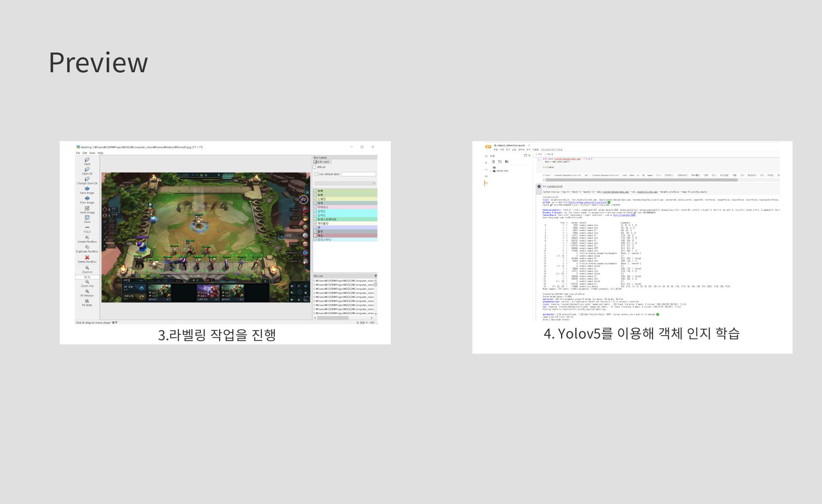
Task: Click the Colab files folder sidebar icon
Action: click(486, 183)
